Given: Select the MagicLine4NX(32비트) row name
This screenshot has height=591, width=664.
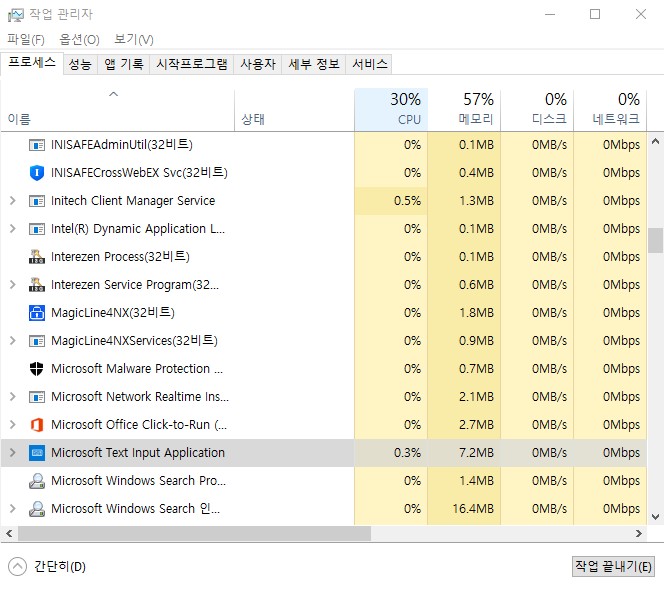Looking at the screenshot, I should [113, 313].
